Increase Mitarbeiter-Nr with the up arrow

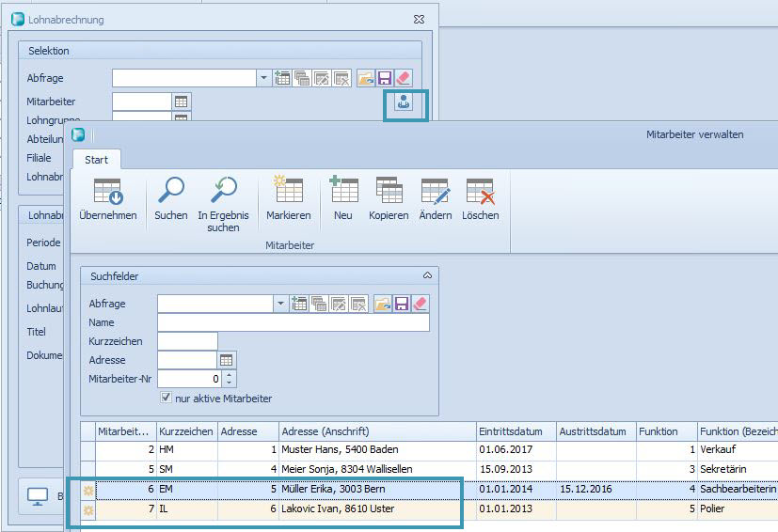[x=230, y=375]
